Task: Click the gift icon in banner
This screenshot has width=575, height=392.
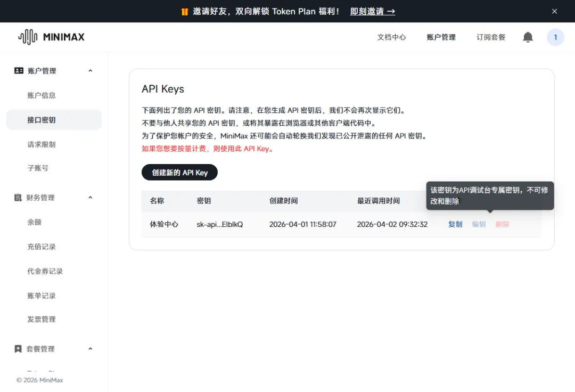Action: pos(184,11)
